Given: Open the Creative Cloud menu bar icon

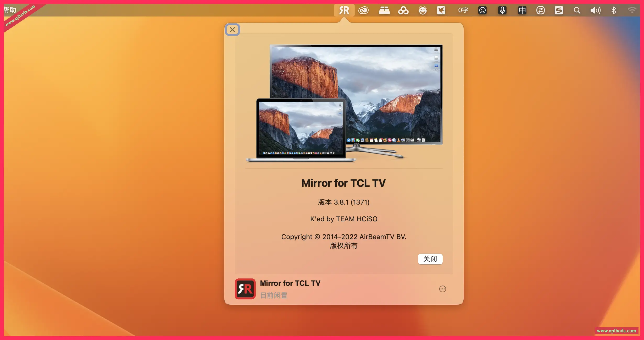Looking at the screenshot, I should pos(363,10).
